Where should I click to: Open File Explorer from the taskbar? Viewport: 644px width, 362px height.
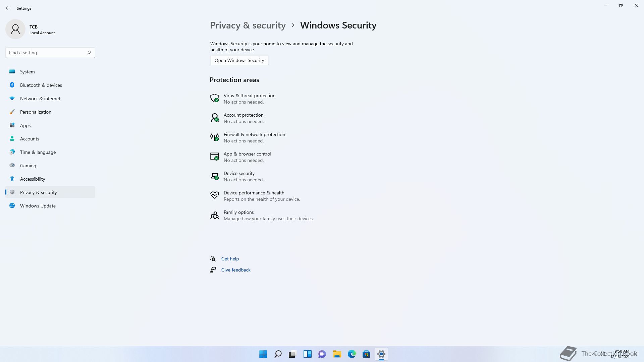[337, 354]
